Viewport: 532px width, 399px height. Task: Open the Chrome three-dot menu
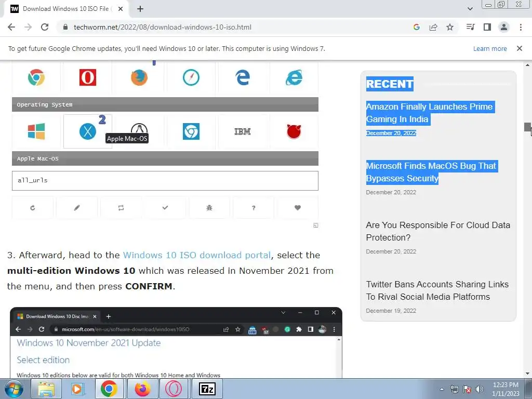point(521,27)
